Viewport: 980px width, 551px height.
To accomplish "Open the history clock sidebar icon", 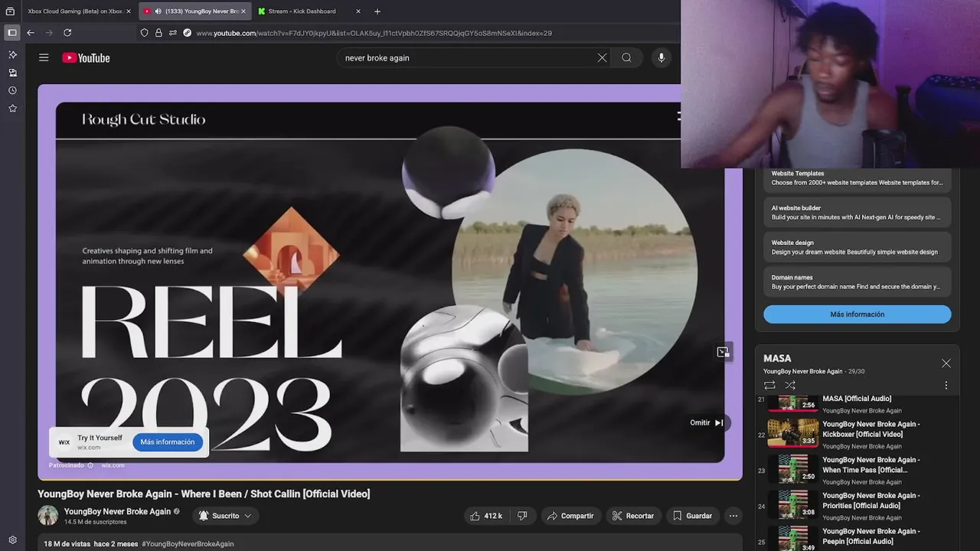I will tap(12, 90).
